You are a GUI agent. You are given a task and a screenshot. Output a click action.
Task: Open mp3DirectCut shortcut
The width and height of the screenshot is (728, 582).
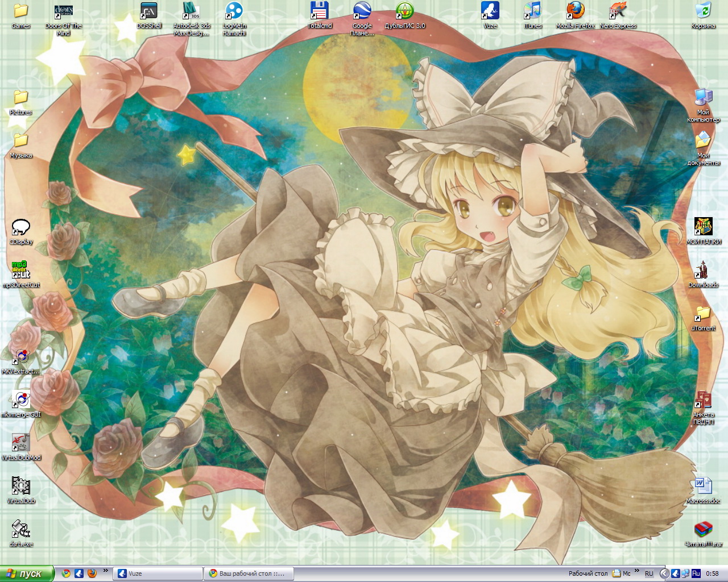(x=21, y=275)
